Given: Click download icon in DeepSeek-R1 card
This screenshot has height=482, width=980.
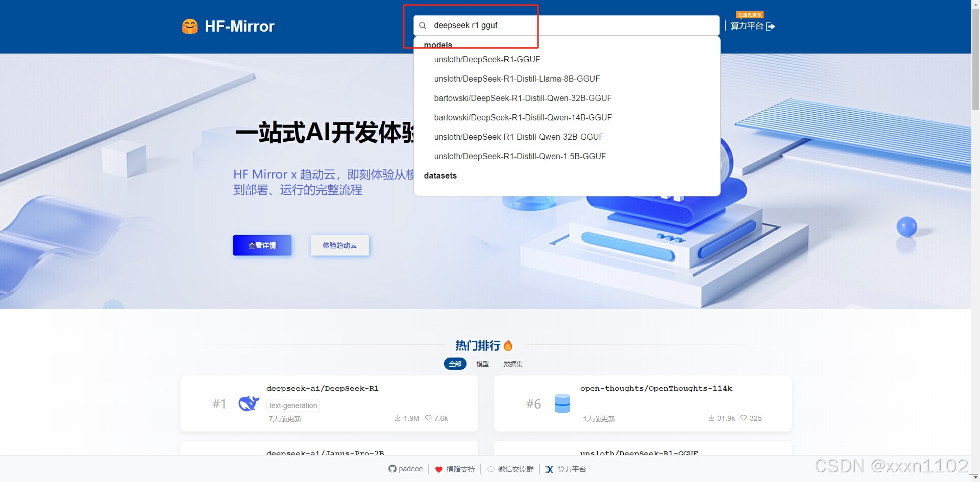Looking at the screenshot, I should (398, 418).
